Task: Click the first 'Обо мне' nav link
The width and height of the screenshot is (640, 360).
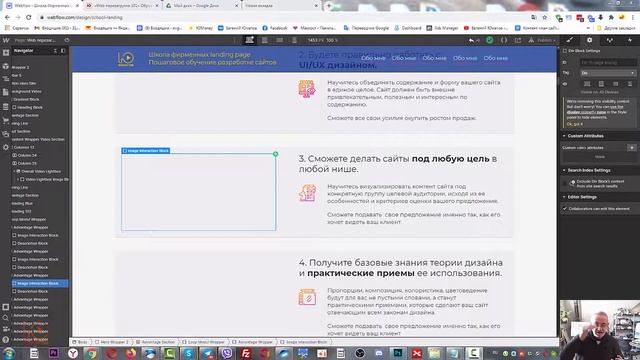Action: point(373,58)
